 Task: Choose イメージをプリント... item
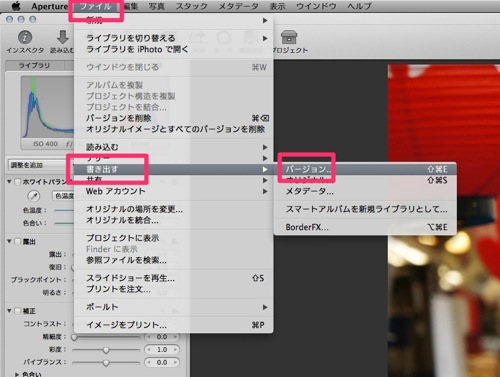(173, 325)
